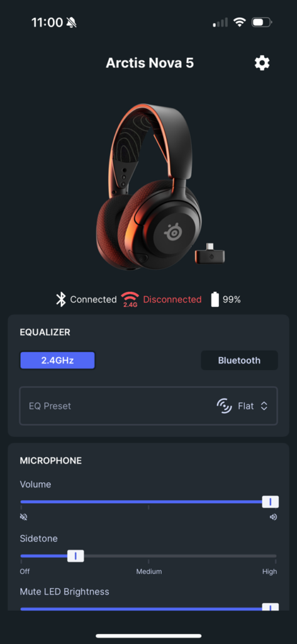The width and height of the screenshot is (297, 644).
Task: Tap the red 2.4G wireless status icon
Action: coord(130,300)
